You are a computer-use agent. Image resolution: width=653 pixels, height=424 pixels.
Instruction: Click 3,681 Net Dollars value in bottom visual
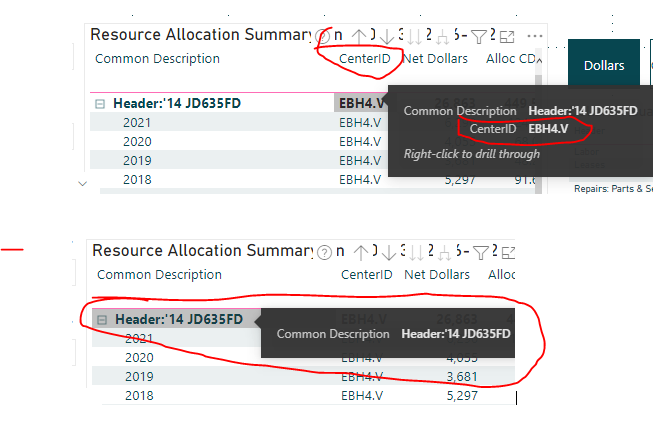pos(462,377)
